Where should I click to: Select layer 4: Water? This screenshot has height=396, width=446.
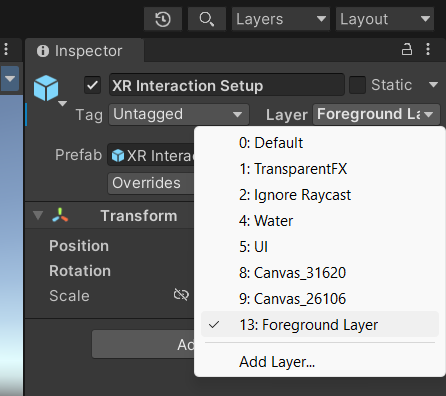point(320,221)
